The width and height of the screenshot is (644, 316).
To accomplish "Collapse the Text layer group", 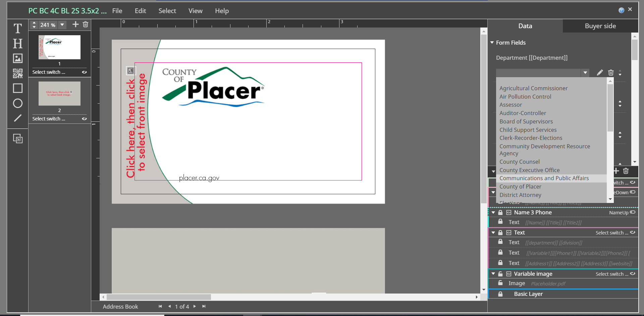I will [x=493, y=232].
